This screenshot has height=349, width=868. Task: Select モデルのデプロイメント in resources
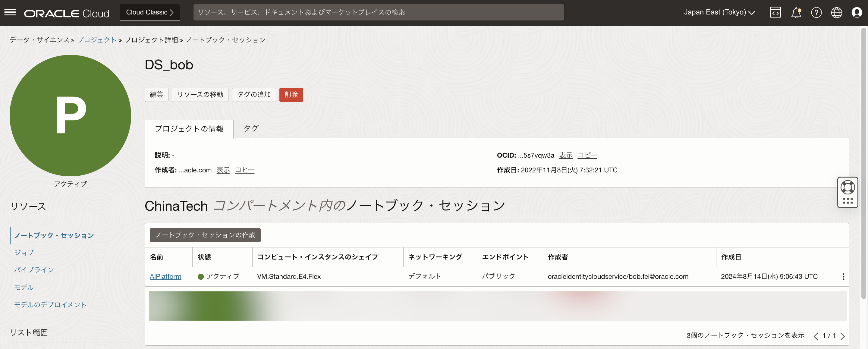pos(50,304)
